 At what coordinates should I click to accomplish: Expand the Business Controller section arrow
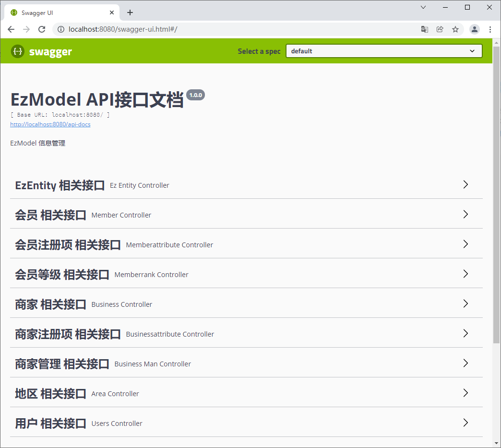pyautogui.click(x=465, y=303)
